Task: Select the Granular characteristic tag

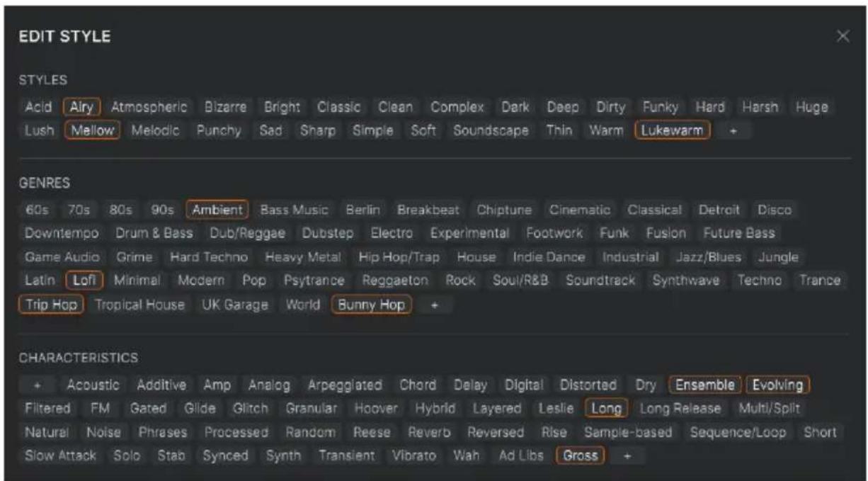Action: click(312, 409)
